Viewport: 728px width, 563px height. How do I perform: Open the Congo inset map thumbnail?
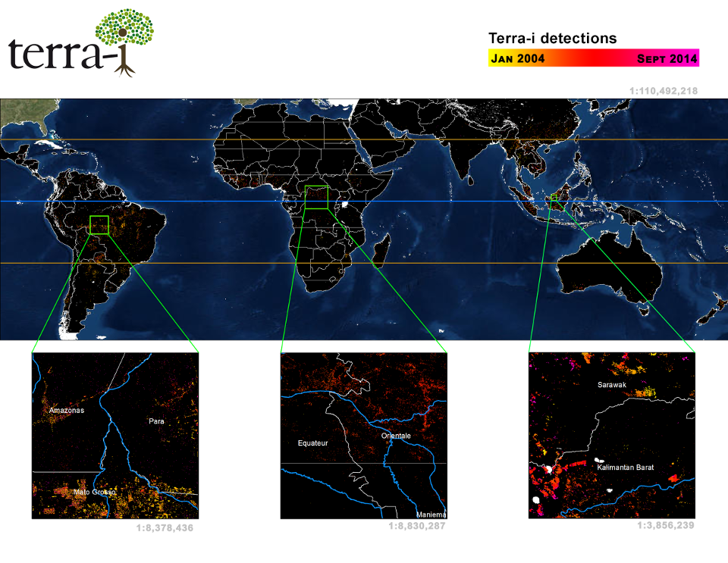(363, 436)
